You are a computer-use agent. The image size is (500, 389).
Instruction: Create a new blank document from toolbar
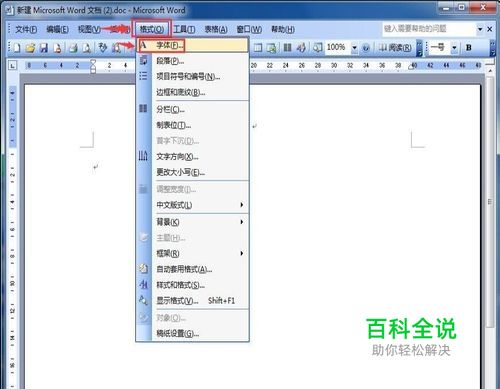tap(16, 48)
